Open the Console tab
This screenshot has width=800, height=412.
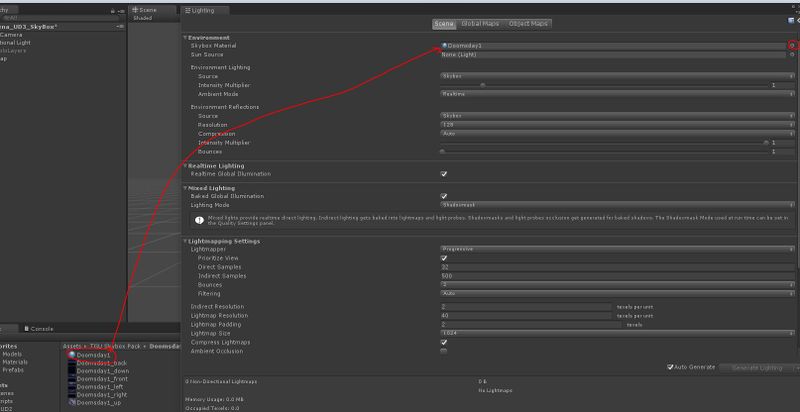[x=39, y=329]
